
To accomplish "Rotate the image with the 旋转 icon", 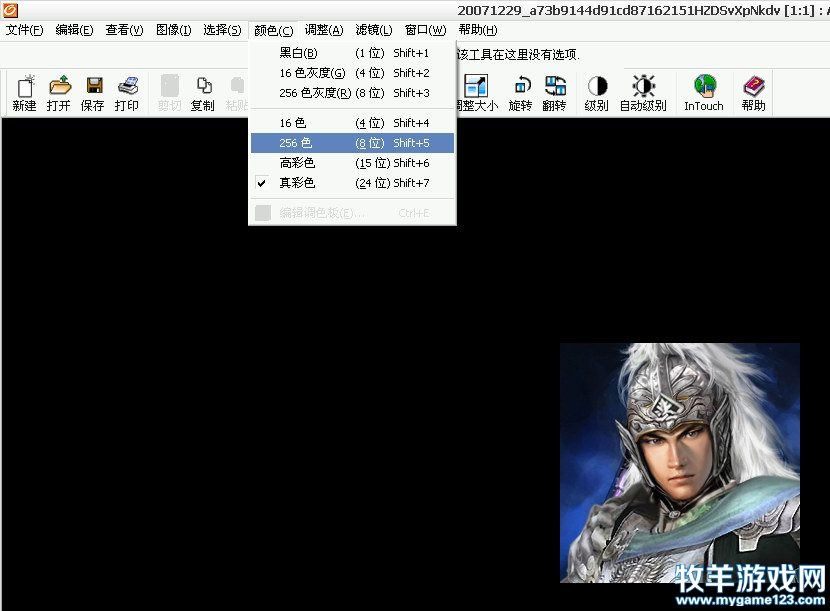I will 520,93.
